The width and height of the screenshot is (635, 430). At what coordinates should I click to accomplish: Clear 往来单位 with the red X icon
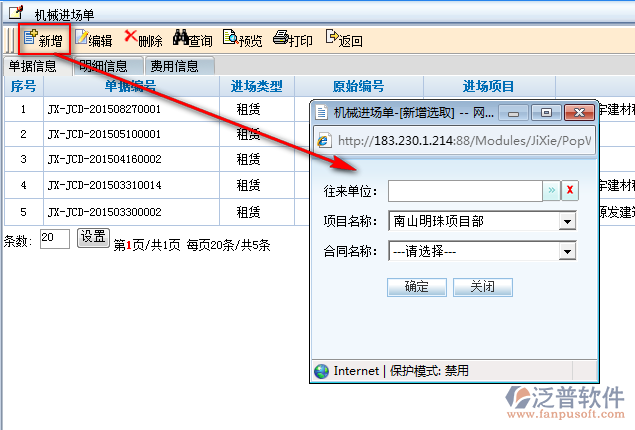coord(570,191)
